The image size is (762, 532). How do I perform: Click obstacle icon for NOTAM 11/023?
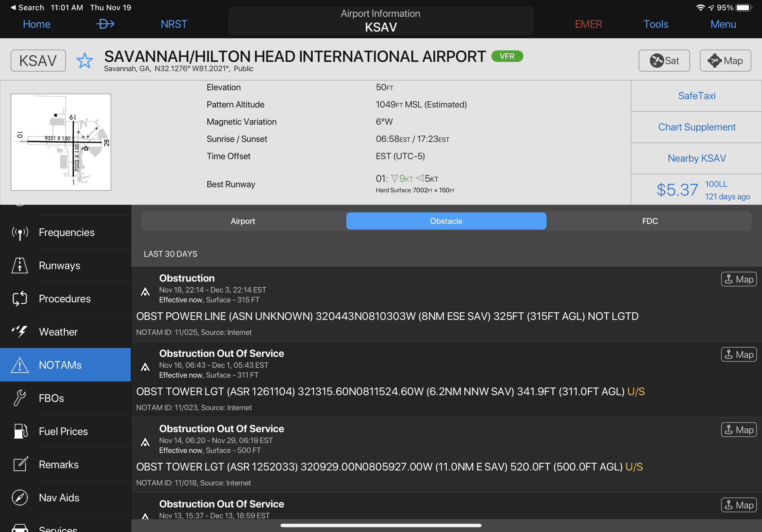(x=145, y=367)
